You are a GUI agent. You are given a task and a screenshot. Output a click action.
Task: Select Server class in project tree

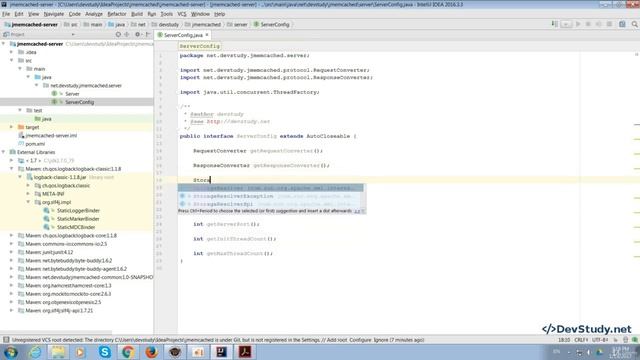tap(72, 94)
